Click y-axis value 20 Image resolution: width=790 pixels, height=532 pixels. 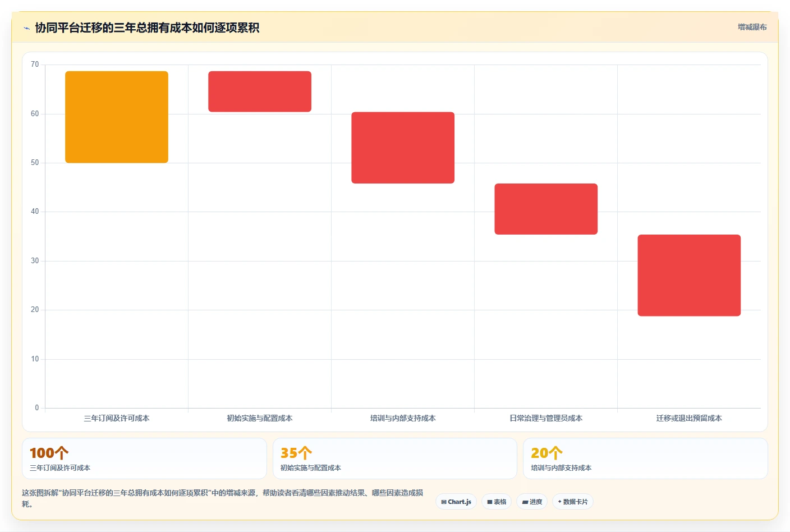pos(35,310)
